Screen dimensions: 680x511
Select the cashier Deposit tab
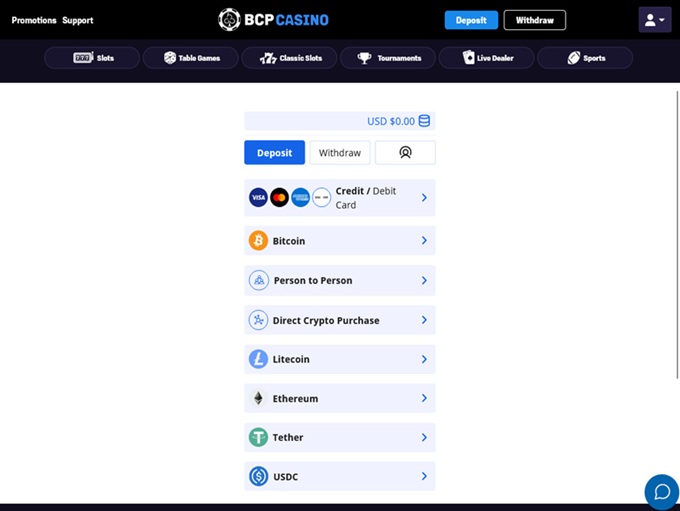coord(274,153)
